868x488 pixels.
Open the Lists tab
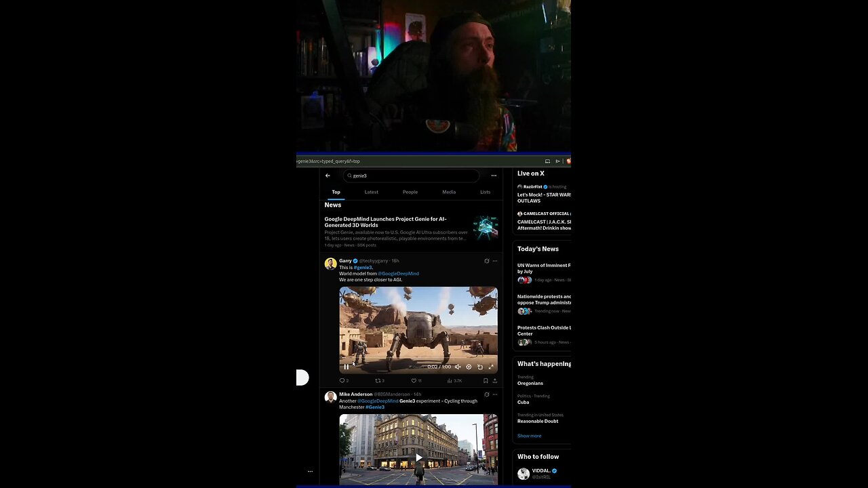click(x=486, y=192)
